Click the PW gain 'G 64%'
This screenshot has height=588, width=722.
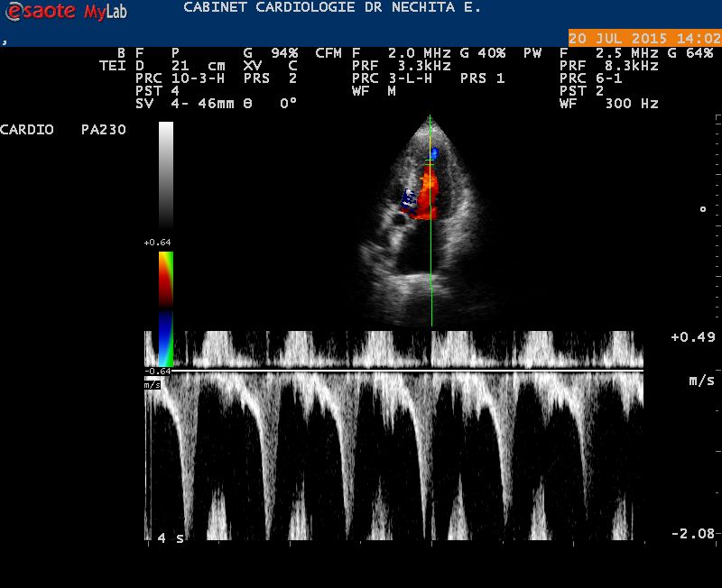tap(690, 53)
